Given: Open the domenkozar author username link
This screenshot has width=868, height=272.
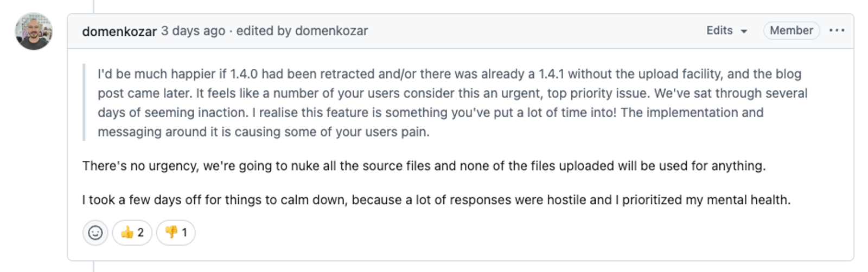Looking at the screenshot, I should point(119,31).
